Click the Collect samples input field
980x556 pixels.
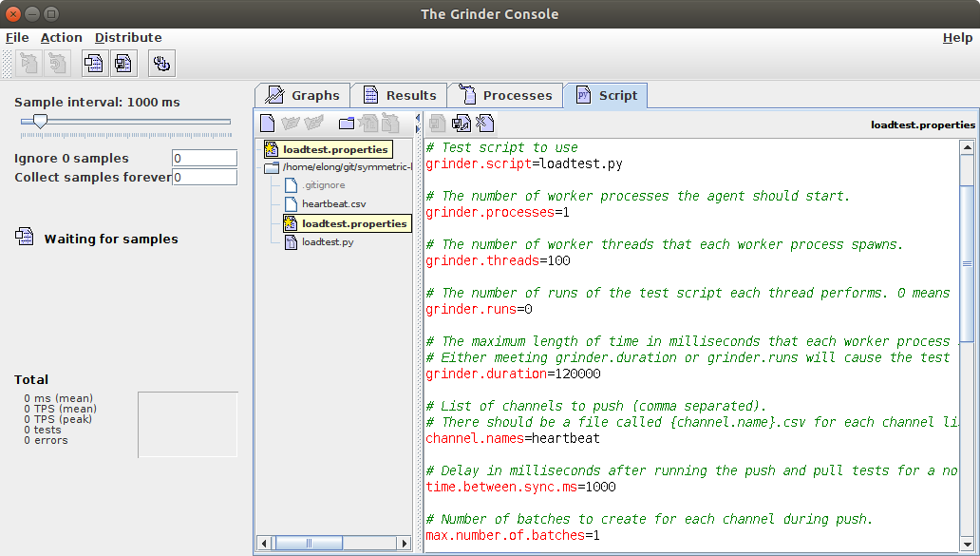[204, 177]
